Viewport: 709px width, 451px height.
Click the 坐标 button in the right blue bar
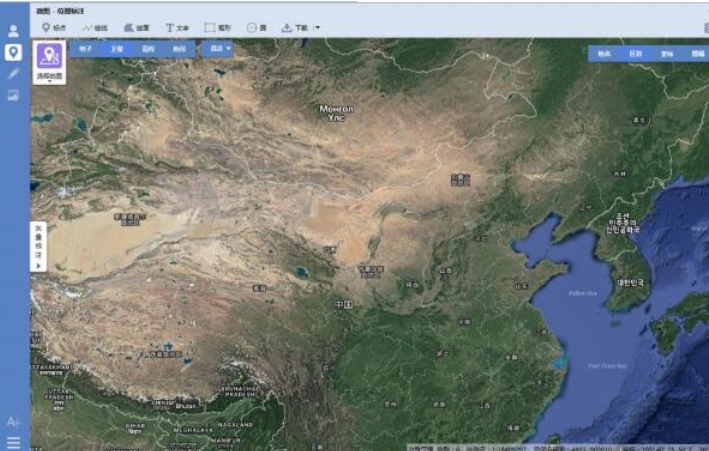click(666, 53)
